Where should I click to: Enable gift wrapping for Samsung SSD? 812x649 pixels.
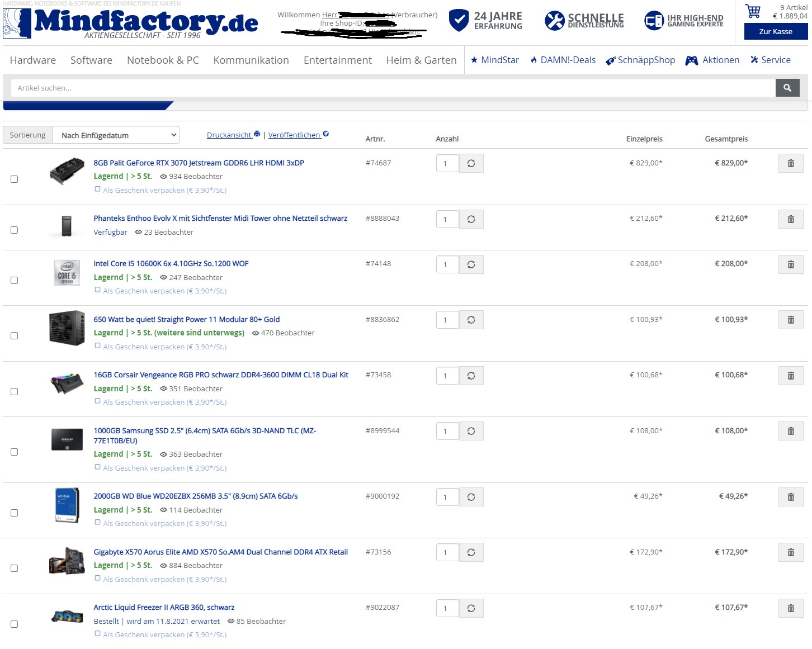tap(98, 467)
